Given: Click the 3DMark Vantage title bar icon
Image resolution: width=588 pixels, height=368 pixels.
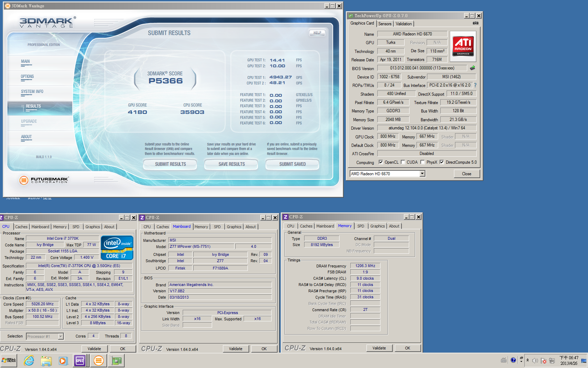Looking at the screenshot, I should (8, 6).
